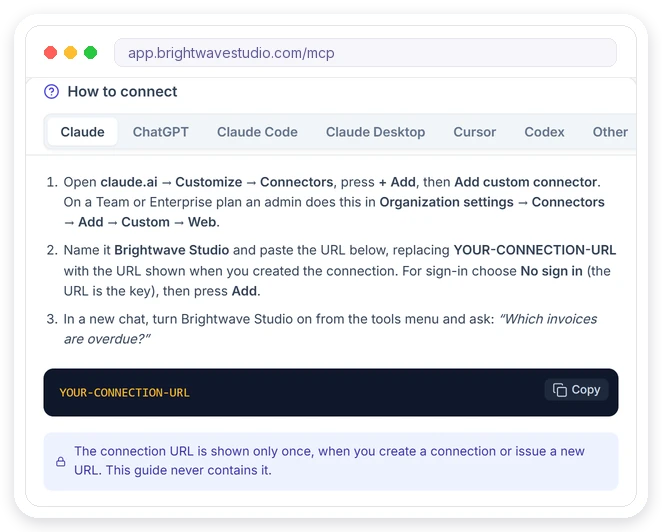Select the Claude tab

coord(82,132)
